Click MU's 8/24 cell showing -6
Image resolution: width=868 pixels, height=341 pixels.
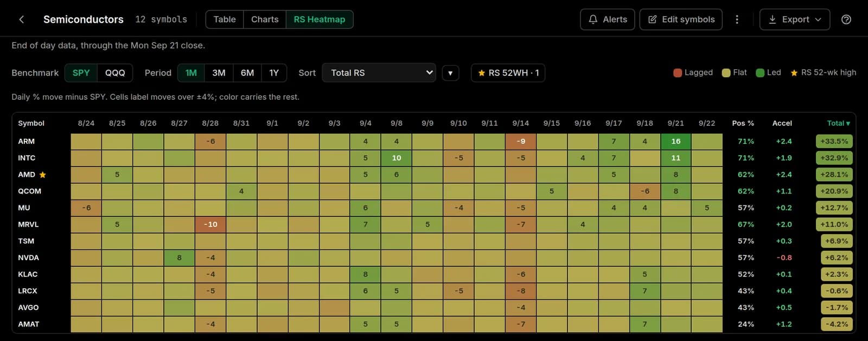(86, 208)
